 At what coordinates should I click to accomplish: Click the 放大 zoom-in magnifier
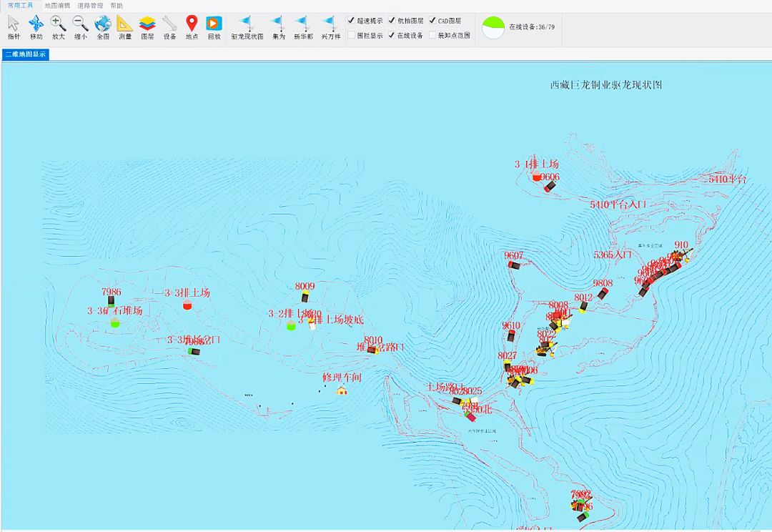coord(58,28)
